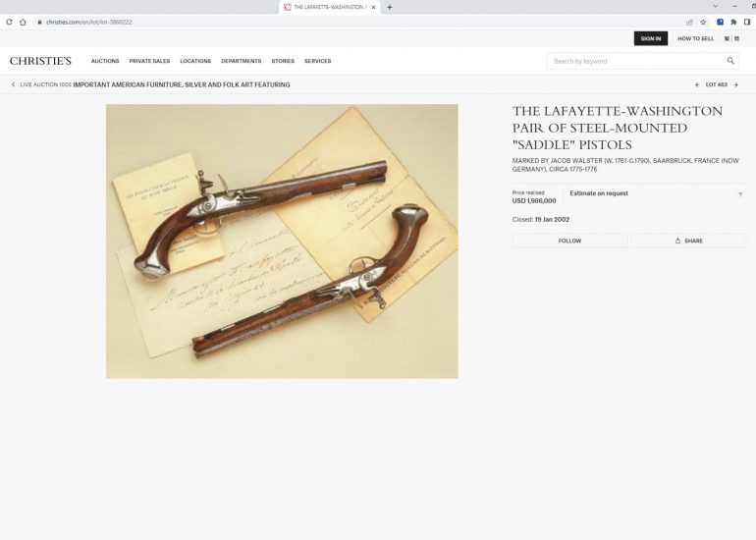This screenshot has height=540, width=756.
Task: Open the Departments menu
Action: point(242,61)
